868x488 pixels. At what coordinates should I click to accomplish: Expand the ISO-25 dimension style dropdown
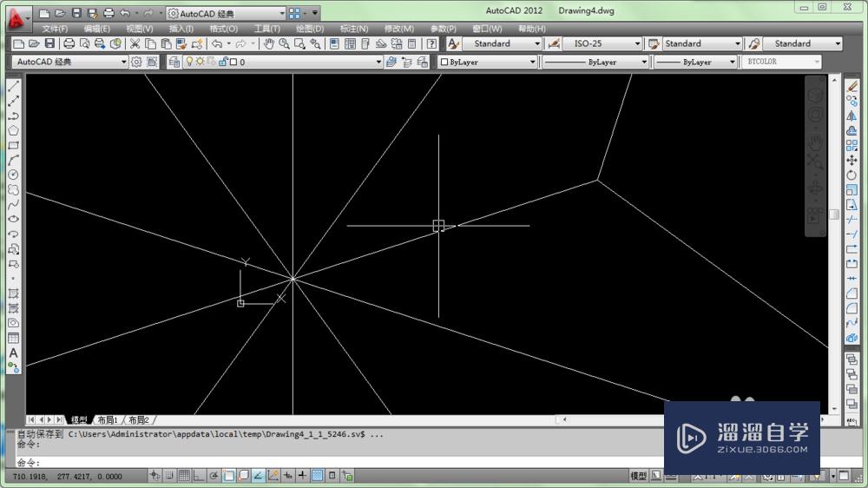coord(637,43)
